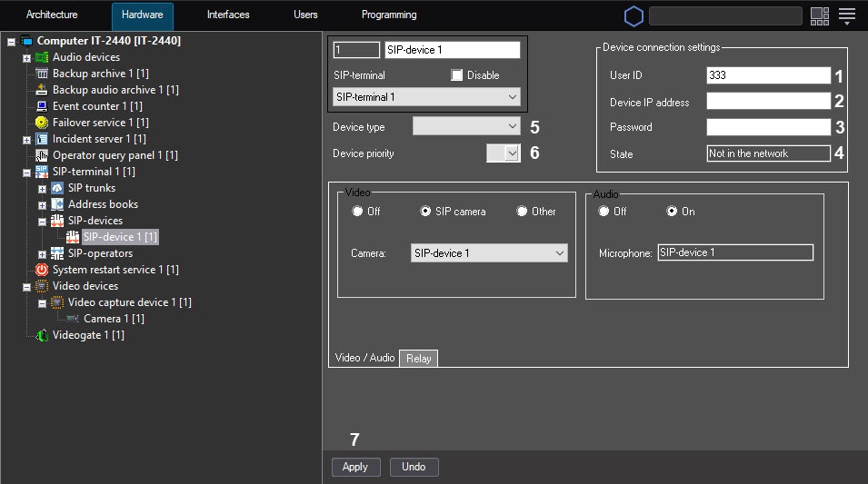Switch to the Programming tab
868x484 pixels.
pyautogui.click(x=389, y=15)
